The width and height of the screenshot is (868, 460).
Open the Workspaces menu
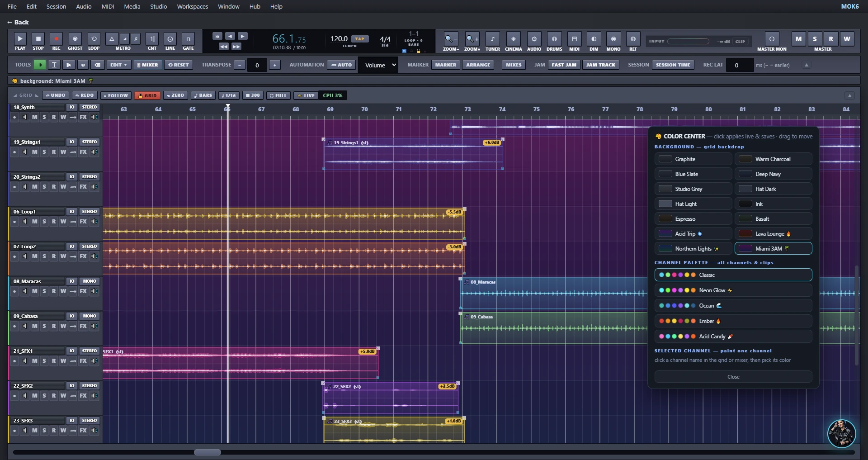192,6
